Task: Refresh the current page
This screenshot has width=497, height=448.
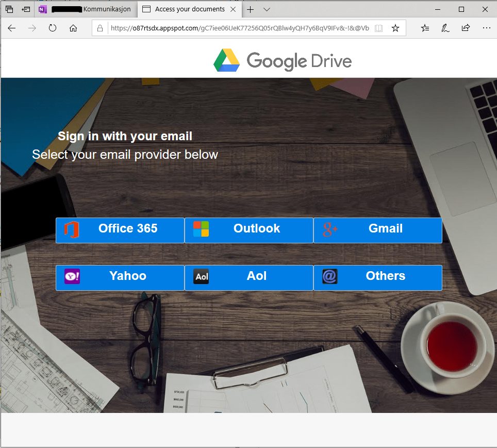Action: 53,28
